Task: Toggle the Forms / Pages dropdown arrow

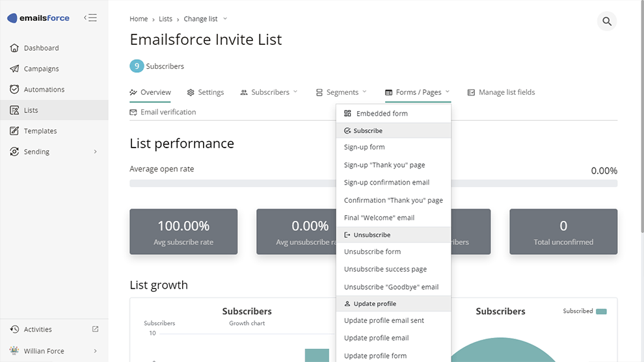Action: coord(448,92)
